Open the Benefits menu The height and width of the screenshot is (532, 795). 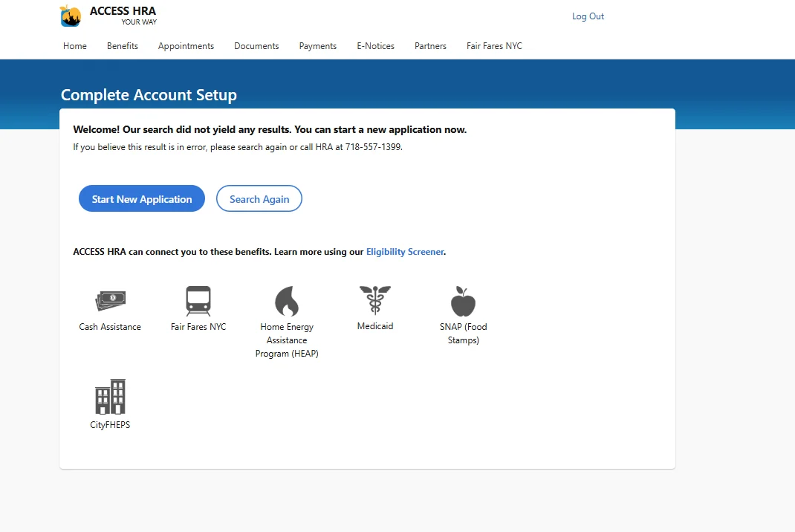(x=122, y=46)
